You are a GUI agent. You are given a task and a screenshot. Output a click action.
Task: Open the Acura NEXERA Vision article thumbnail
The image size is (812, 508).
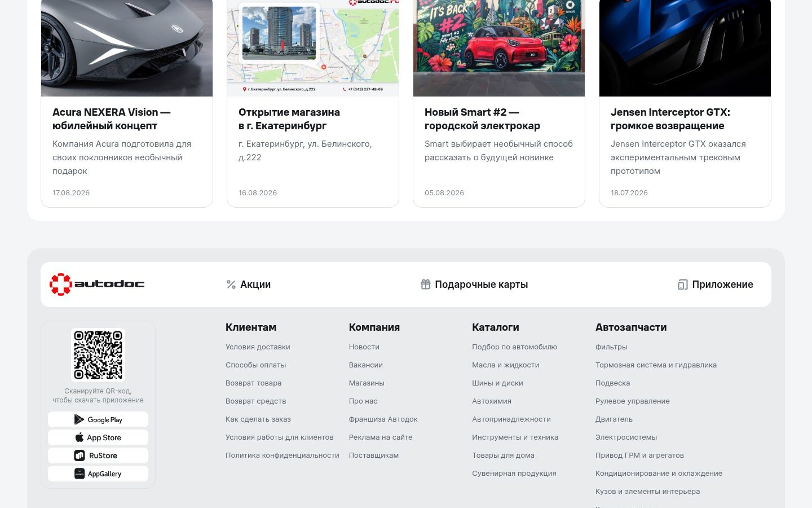127,48
